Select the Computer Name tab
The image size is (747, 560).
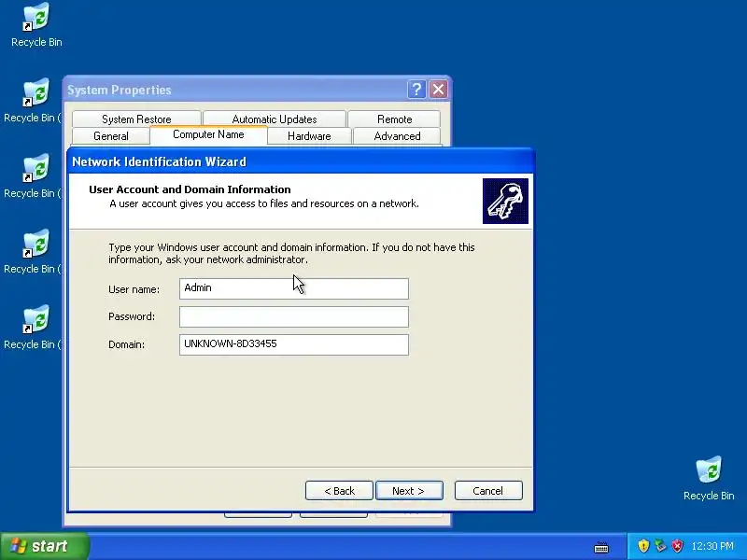208,134
